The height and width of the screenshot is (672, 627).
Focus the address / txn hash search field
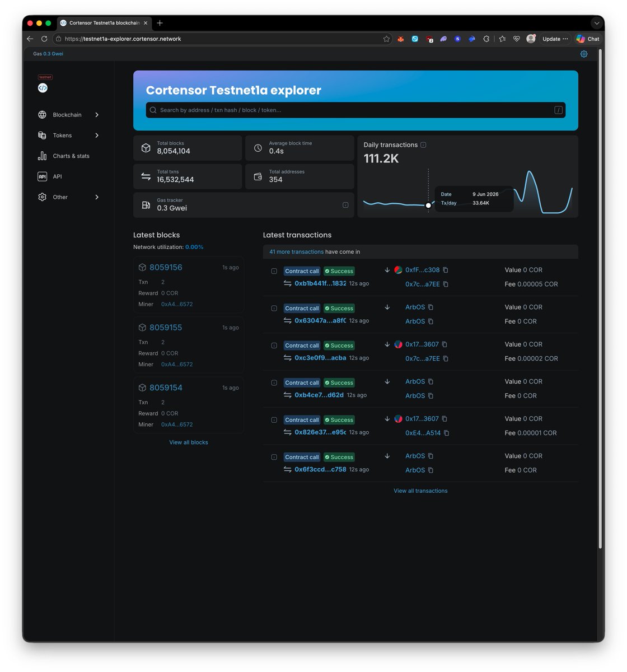[355, 110]
